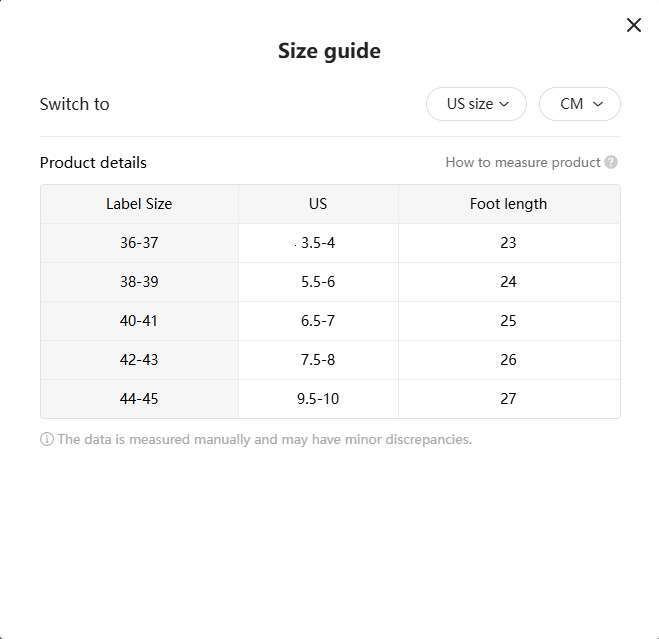Click the US 9.5-10 size cell
The image size is (659, 639).
318,399
